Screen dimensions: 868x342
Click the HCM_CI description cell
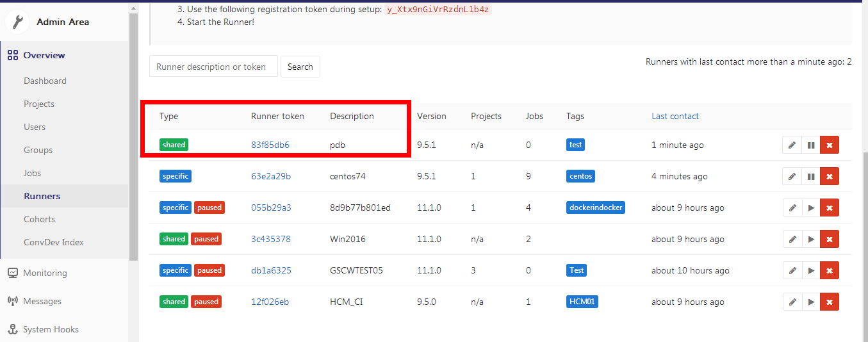click(x=347, y=302)
